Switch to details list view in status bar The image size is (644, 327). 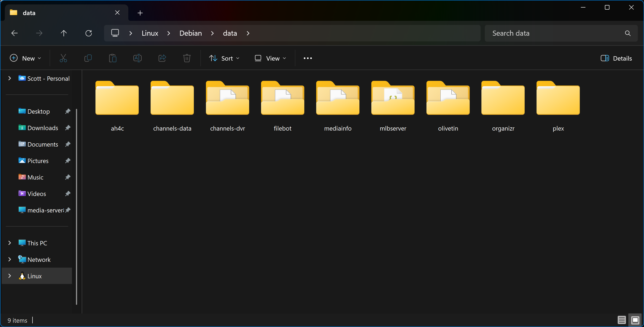click(x=622, y=320)
